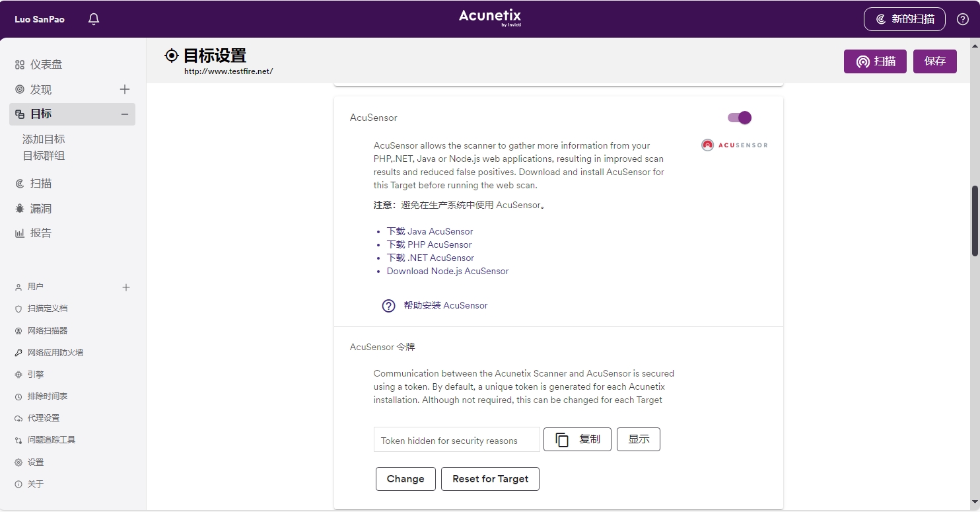This screenshot has height=512, width=980.
Task: Click the 新的扫描 button in header
Action: (904, 19)
